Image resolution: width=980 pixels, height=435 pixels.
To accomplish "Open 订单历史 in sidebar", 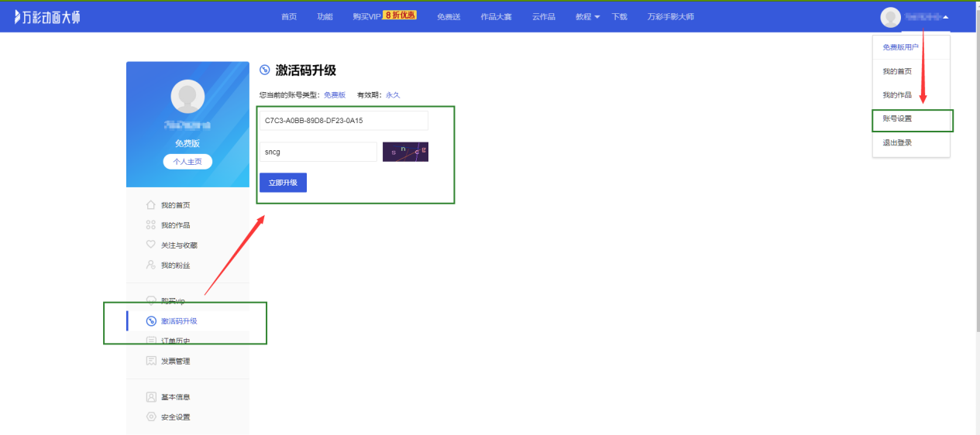I will [x=175, y=341].
